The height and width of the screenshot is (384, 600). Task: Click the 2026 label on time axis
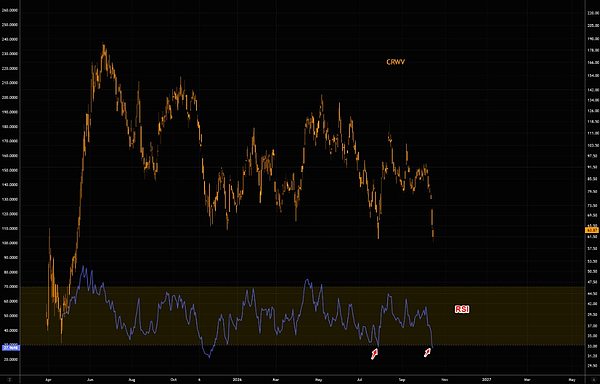237,380
